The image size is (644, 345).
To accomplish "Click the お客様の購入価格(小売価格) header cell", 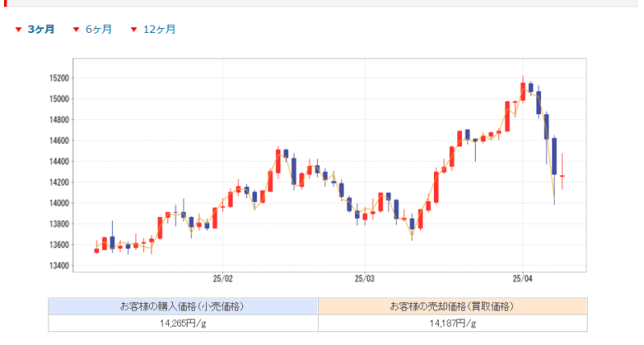I will point(183,306).
